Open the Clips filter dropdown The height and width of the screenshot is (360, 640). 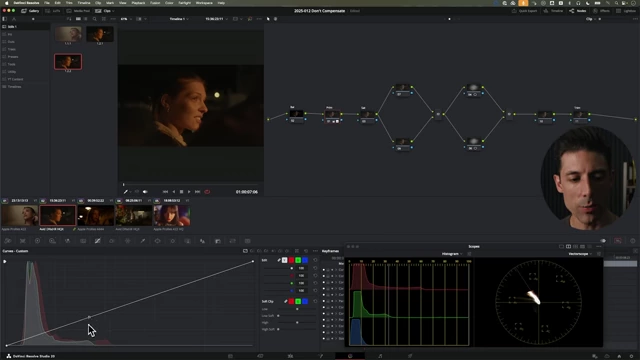pos(105,11)
